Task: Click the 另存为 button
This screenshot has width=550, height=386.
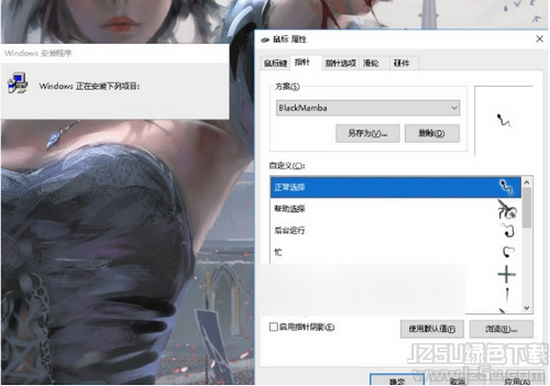Action: [367, 133]
